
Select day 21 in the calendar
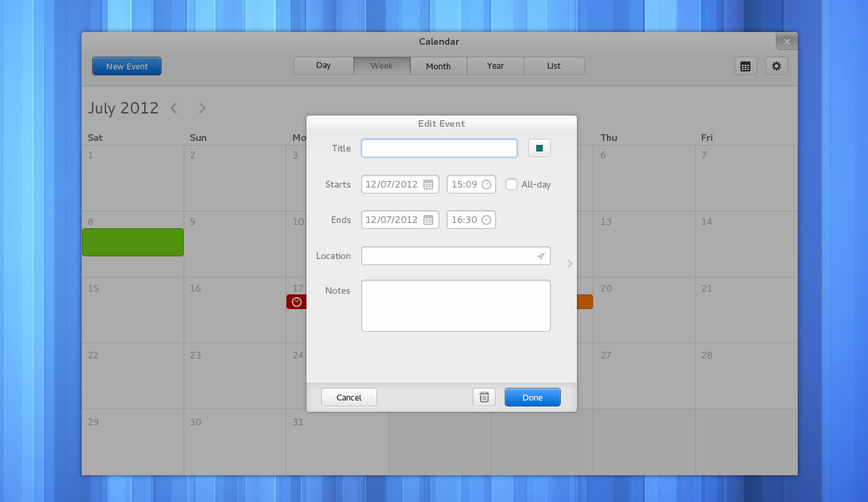[x=746, y=310]
